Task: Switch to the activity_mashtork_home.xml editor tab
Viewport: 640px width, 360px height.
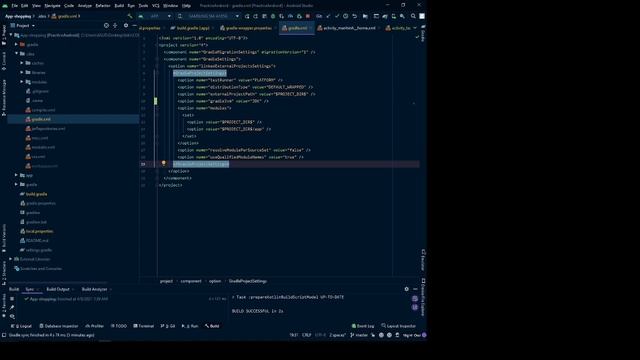Action: point(348,28)
